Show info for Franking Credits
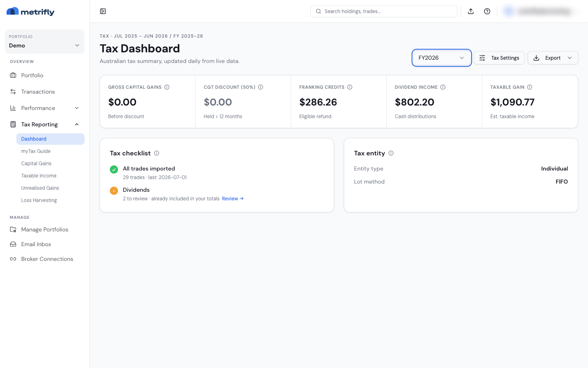The image size is (588, 368). click(x=350, y=87)
